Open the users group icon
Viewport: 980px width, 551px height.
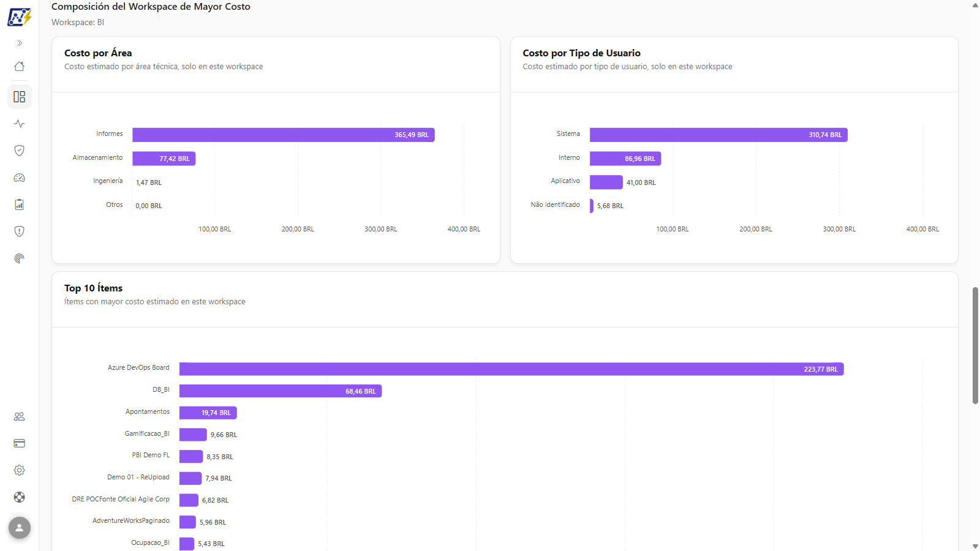[20, 416]
